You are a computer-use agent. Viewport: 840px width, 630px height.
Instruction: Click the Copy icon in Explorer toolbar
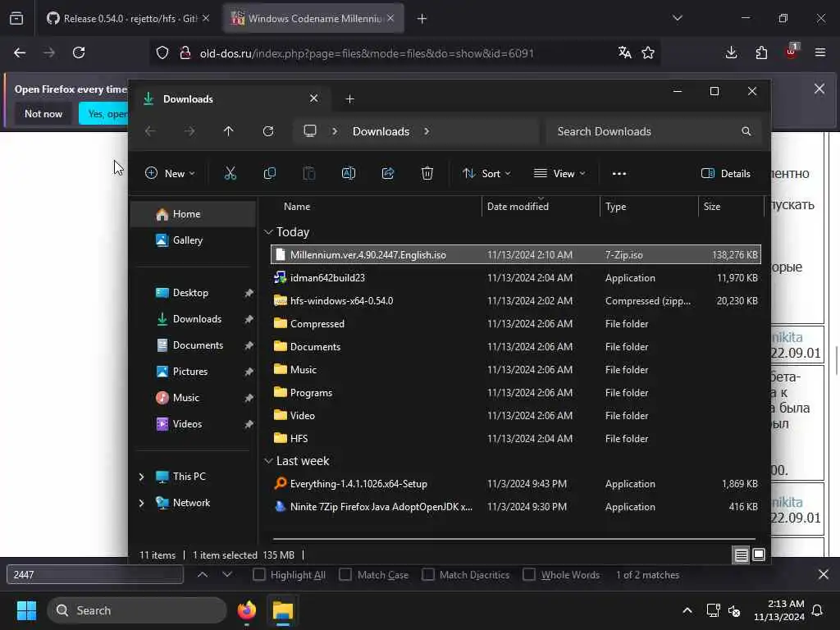click(x=269, y=173)
